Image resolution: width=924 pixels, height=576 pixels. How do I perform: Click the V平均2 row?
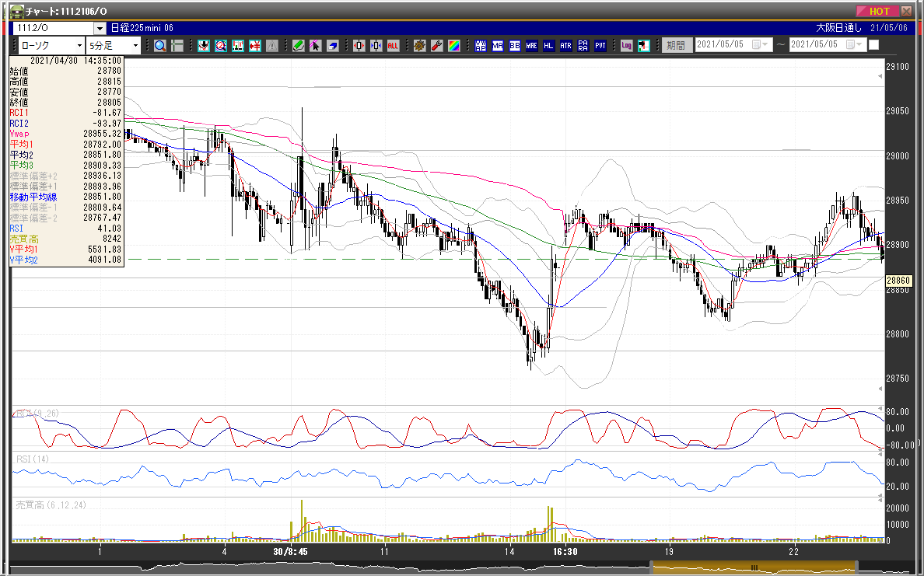(66, 260)
